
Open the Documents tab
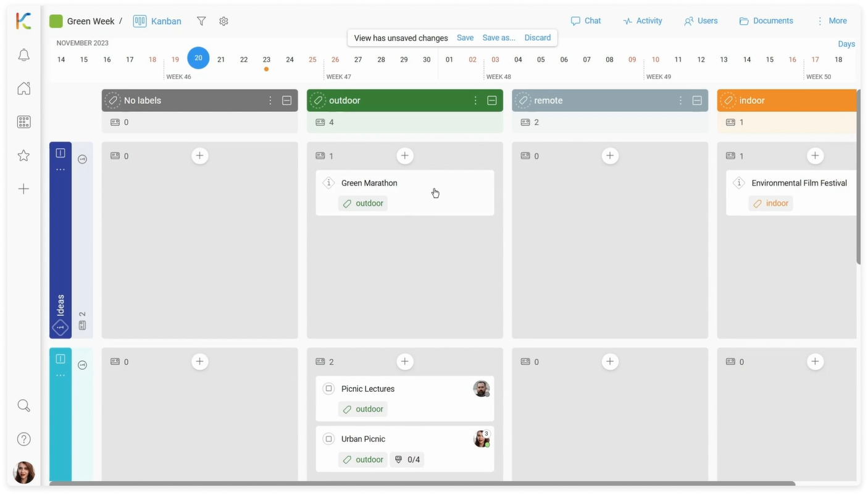coord(766,21)
